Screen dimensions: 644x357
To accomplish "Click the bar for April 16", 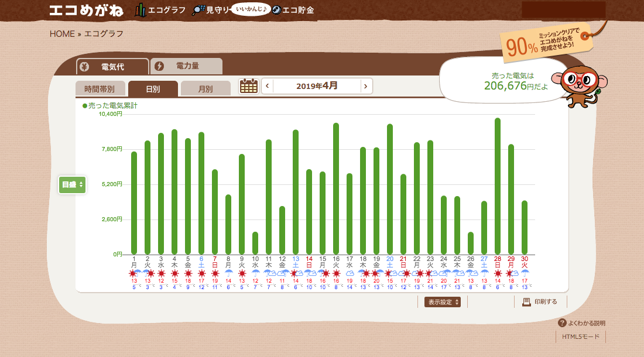I will pos(336,189).
